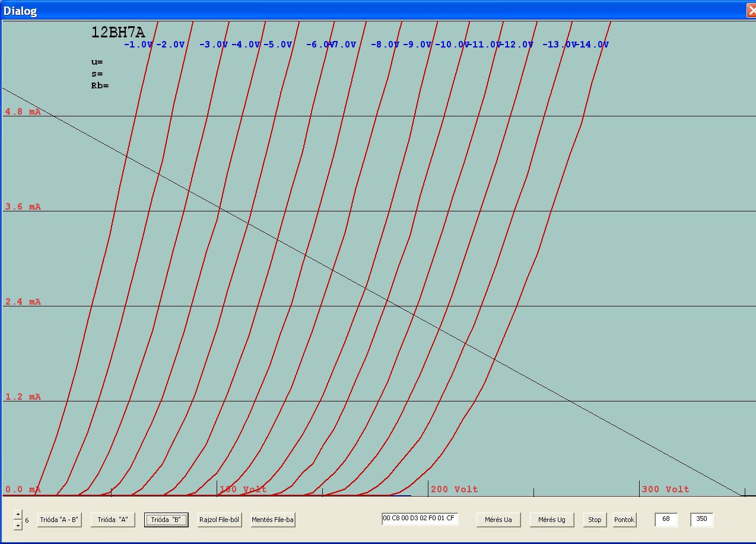Select the Trióda "A" button
The width and height of the screenshot is (756, 544).
tap(113, 520)
